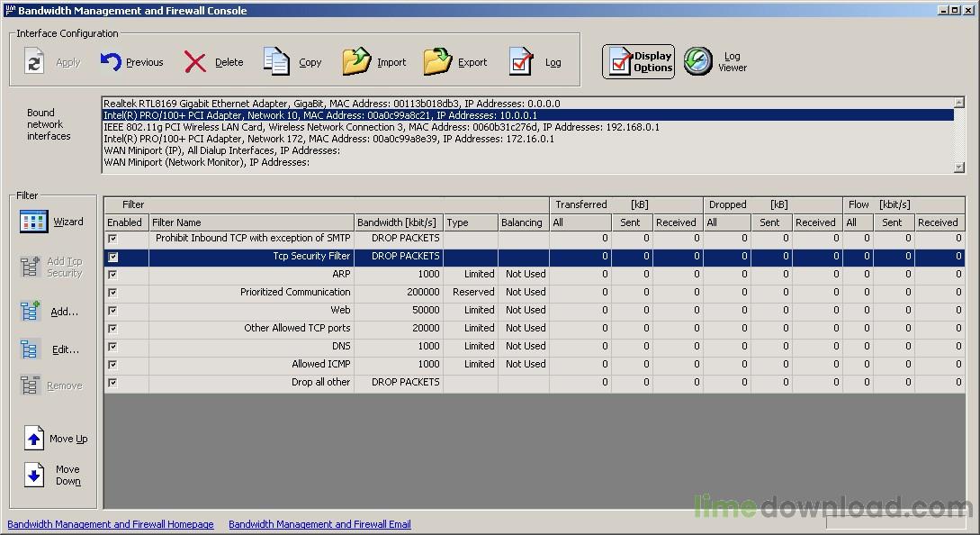The height and width of the screenshot is (535, 980).
Task: Click the Remove filter icon
Action: click(x=30, y=385)
